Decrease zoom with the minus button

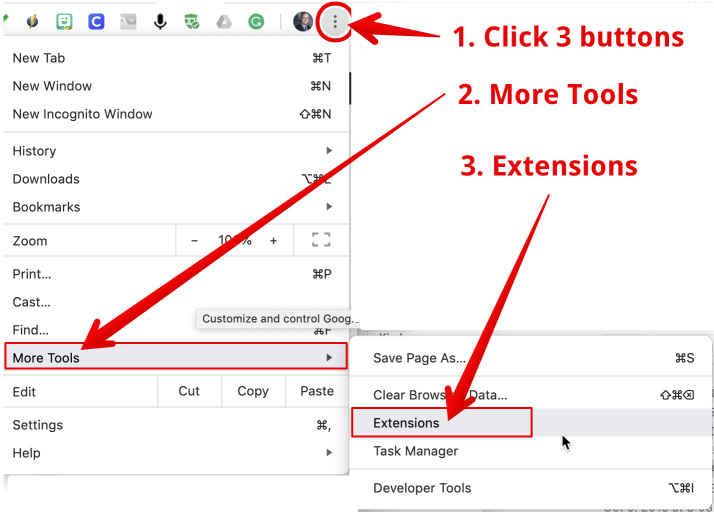coord(194,241)
